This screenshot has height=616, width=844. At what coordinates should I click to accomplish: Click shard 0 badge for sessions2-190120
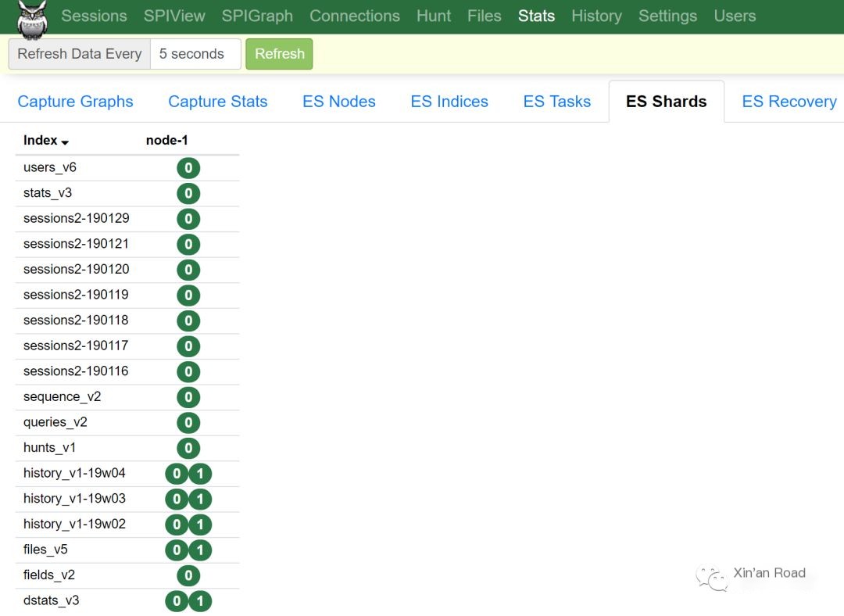click(x=188, y=270)
